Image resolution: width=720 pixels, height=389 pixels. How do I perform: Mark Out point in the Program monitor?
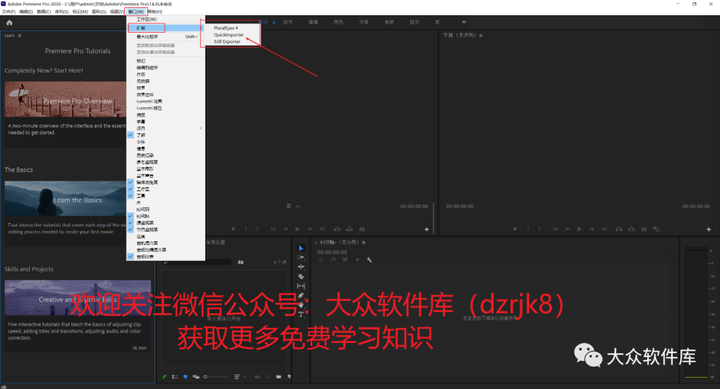540,229
